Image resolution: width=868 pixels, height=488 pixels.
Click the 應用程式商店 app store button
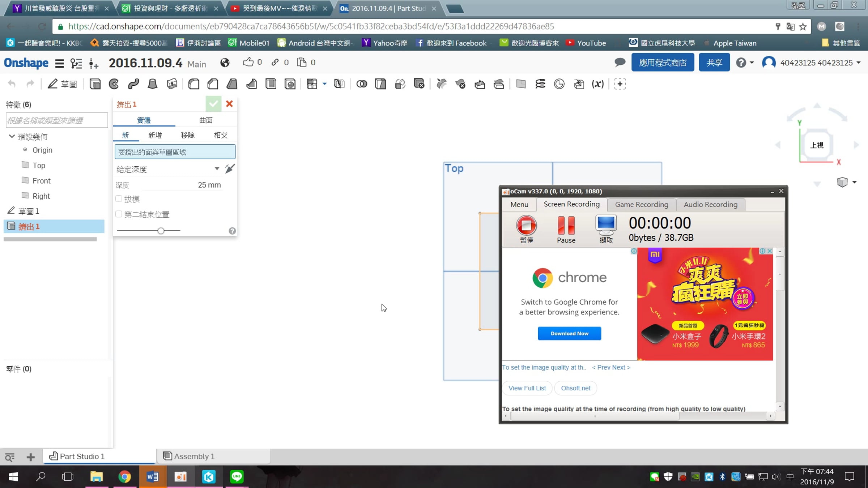(663, 63)
